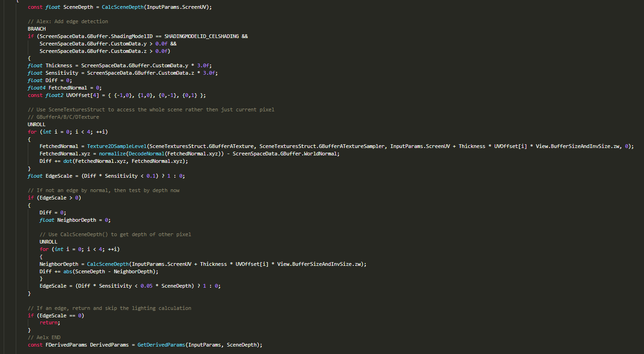Select the "// Alex: Add edge detection" comment
Image resolution: width=644 pixels, height=354 pixels.
point(68,21)
